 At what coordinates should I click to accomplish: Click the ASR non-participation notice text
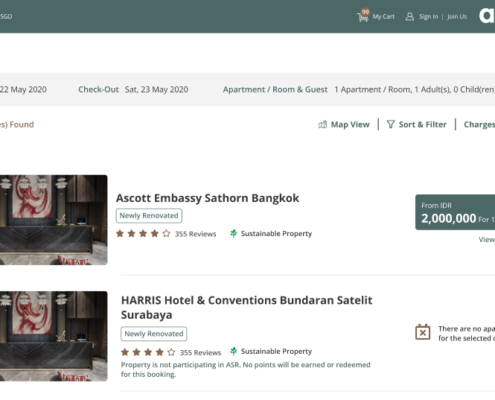pos(246,369)
